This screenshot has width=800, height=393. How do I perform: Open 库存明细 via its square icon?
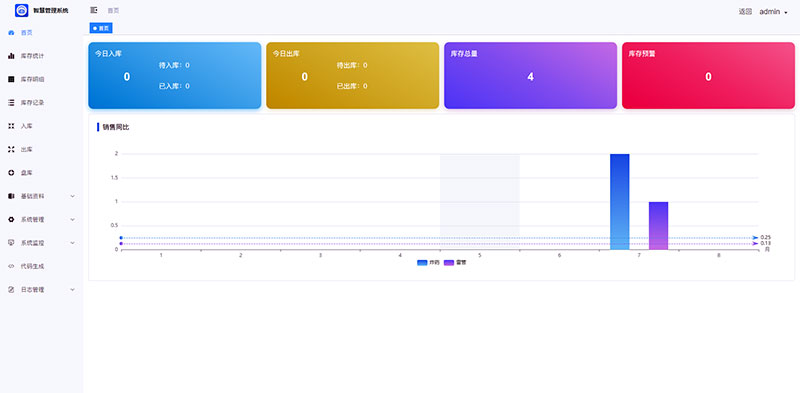click(11, 79)
